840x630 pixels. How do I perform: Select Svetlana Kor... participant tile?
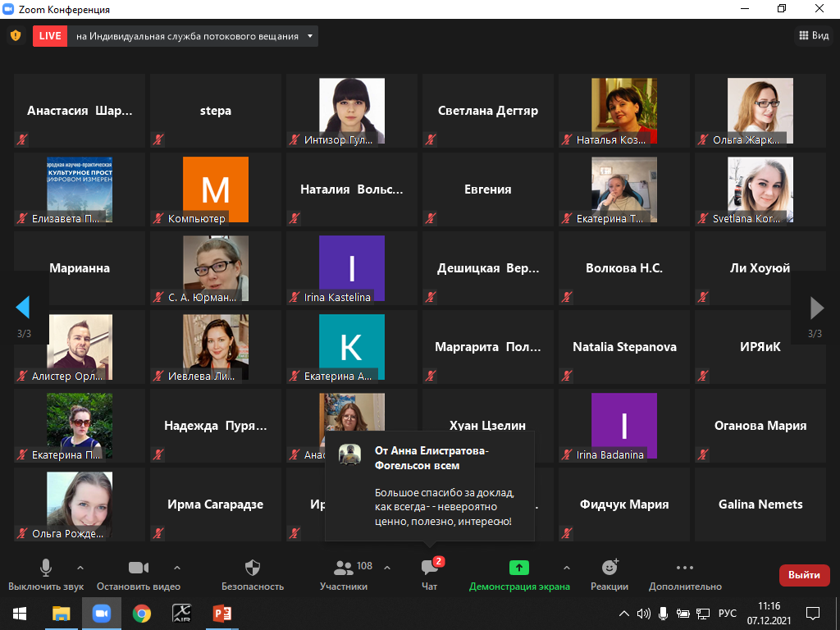[760, 189]
